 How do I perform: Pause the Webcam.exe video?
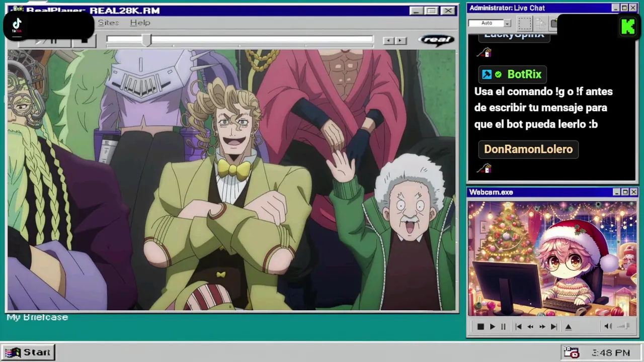[503, 327]
